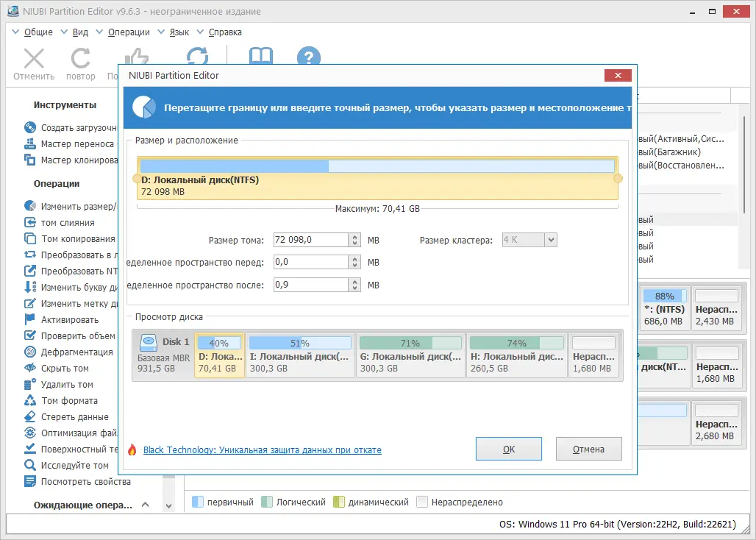This screenshot has width=756, height=540.
Task: Click the flag icon next to Активировать
Action: 30,320
